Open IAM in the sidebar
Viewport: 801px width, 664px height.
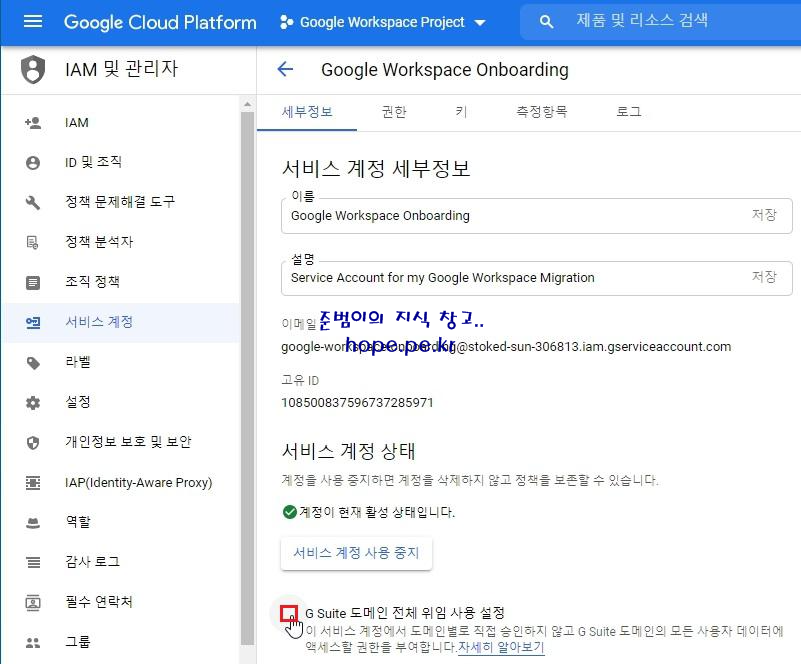point(122,123)
